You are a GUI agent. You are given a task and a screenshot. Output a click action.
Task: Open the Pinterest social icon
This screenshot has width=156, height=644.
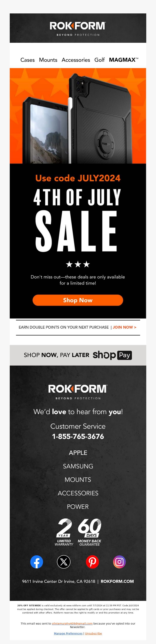pyautogui.click(x=92, y=562)
